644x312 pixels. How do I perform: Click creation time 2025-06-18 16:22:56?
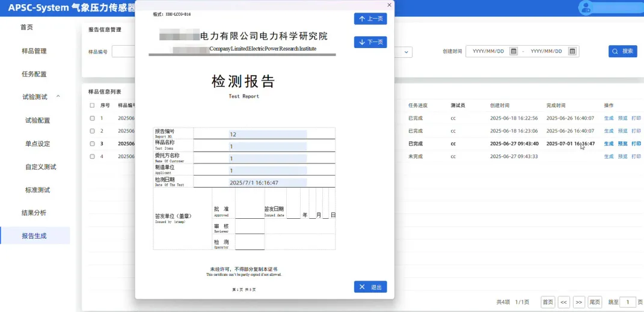(514, 118)
